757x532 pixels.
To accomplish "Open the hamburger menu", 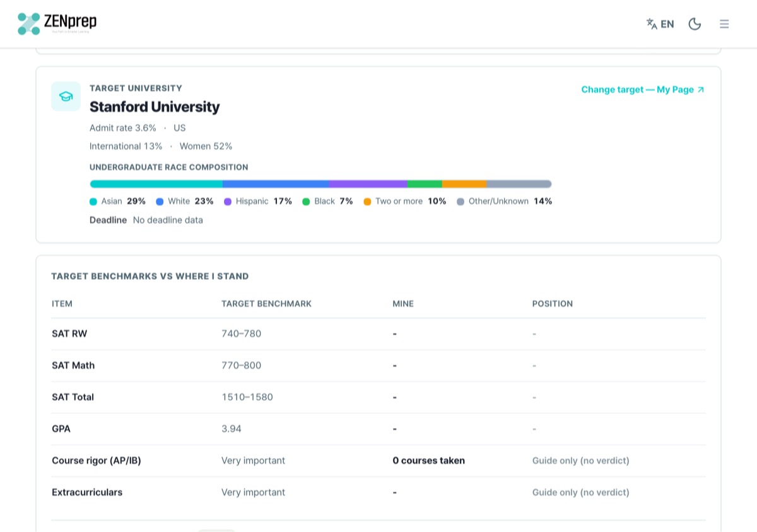I will pyautogui.click(x=724, y=24).
